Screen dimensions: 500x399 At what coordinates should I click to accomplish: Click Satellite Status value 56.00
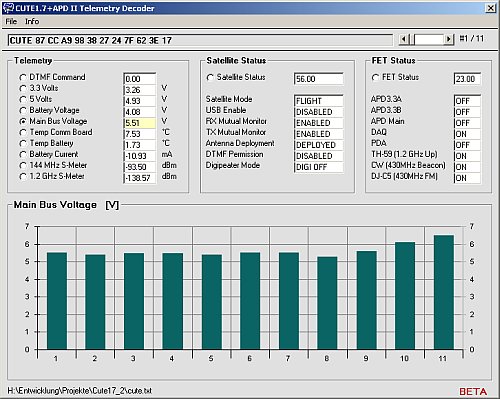(319, 79)
